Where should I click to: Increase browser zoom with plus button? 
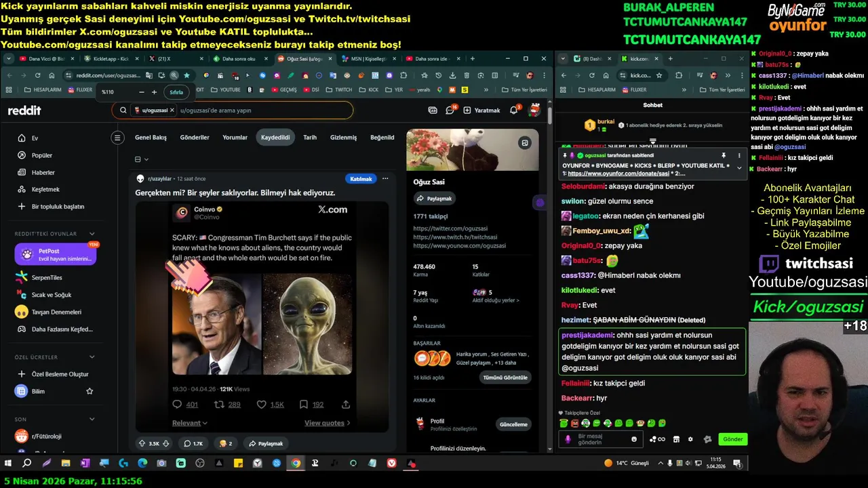(154, 92)
